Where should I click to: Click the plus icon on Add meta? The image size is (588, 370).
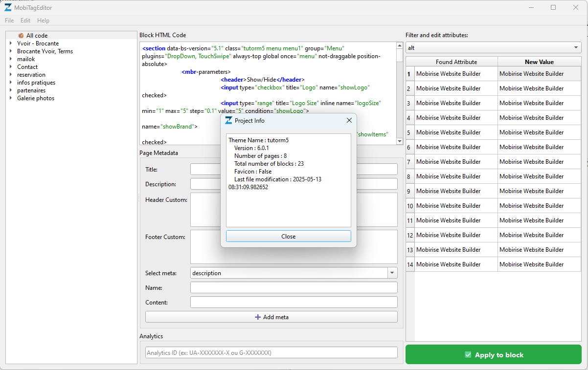(x=258, y=317)
